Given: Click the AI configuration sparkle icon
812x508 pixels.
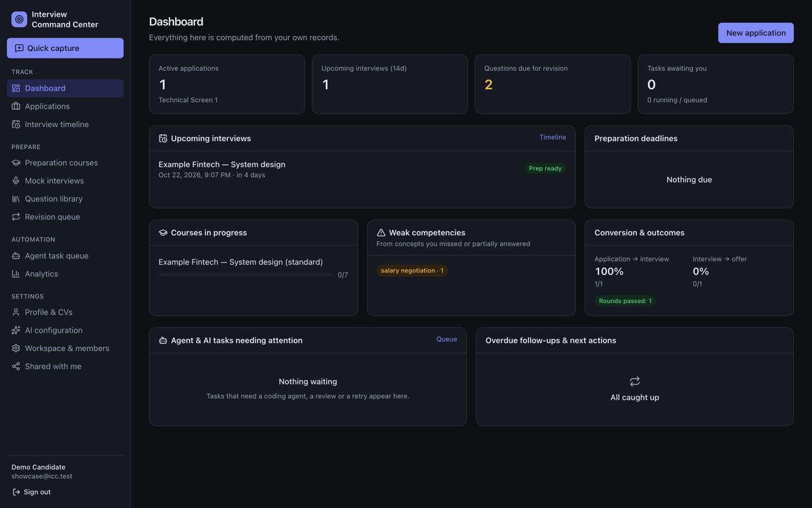Looking at the screenshot, I should pos(16,330).
